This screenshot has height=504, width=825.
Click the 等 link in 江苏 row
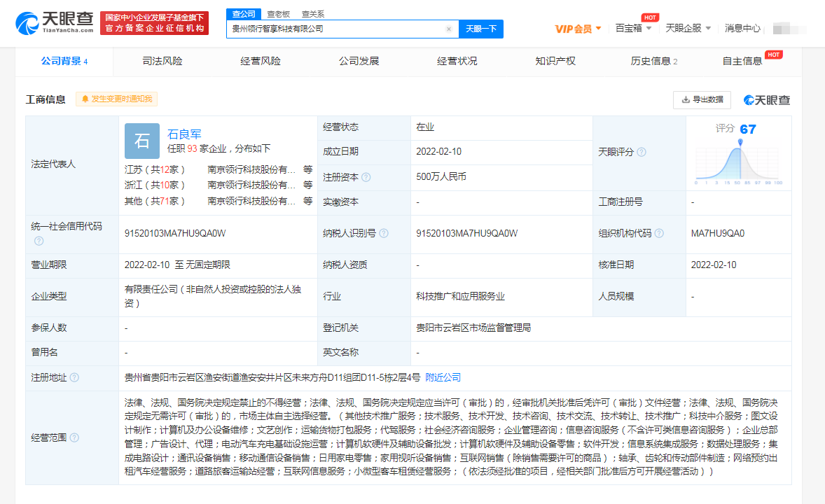307,169
